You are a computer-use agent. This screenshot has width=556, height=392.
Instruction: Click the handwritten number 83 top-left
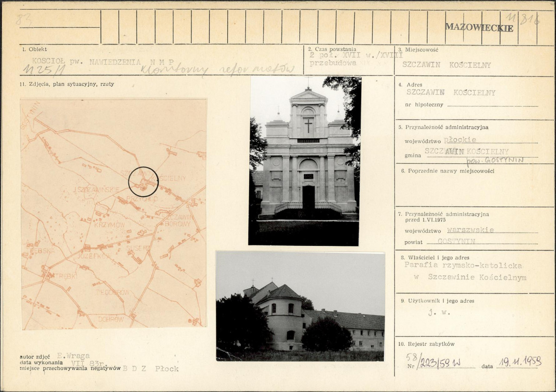coord(24,20)
